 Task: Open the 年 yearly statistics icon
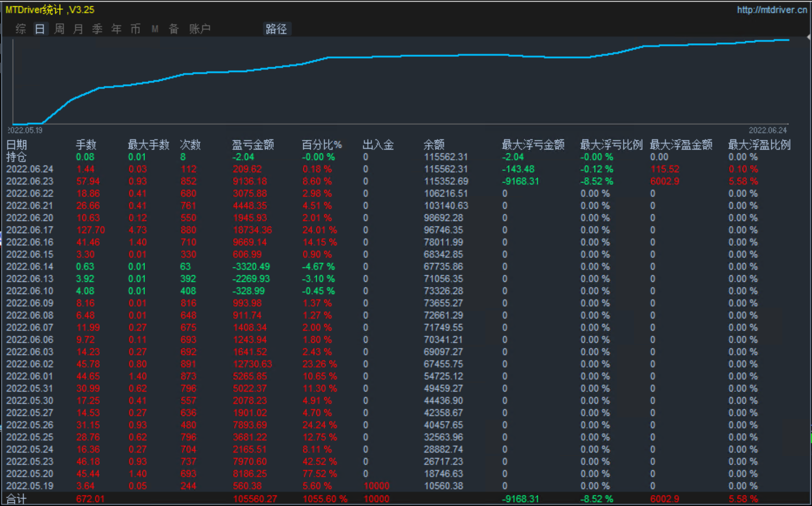click(x=116, y=29)
